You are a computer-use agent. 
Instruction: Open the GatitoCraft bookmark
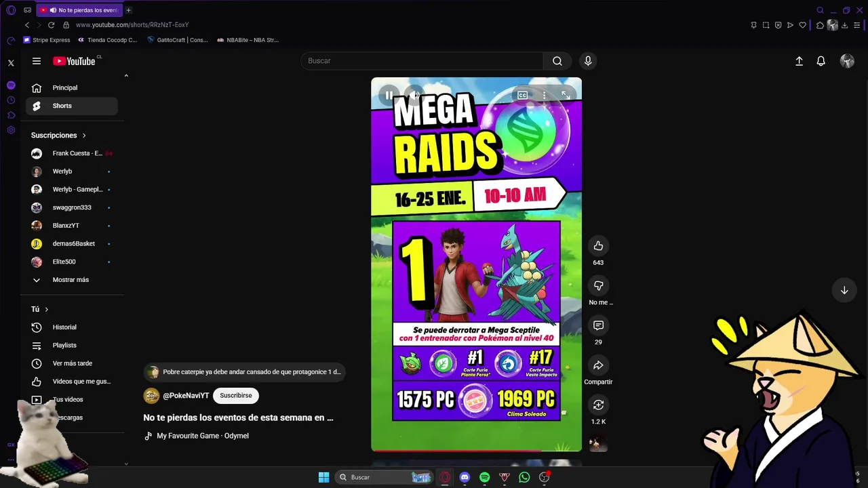178,40
